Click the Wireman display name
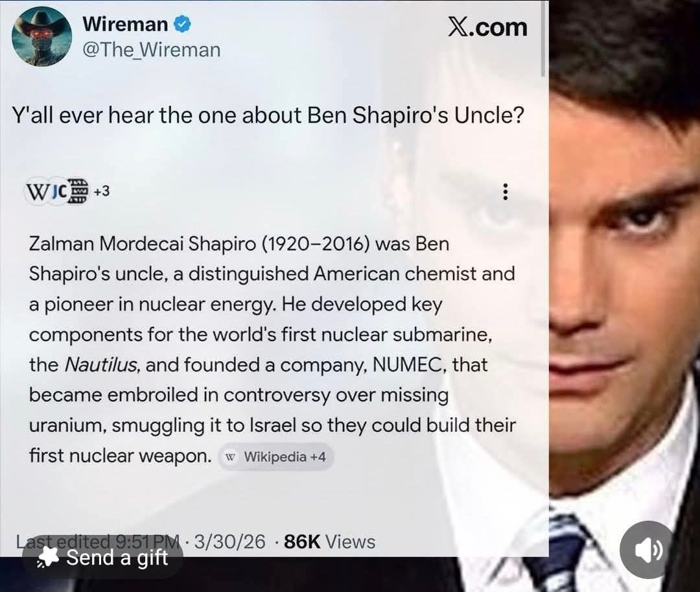 125,24
